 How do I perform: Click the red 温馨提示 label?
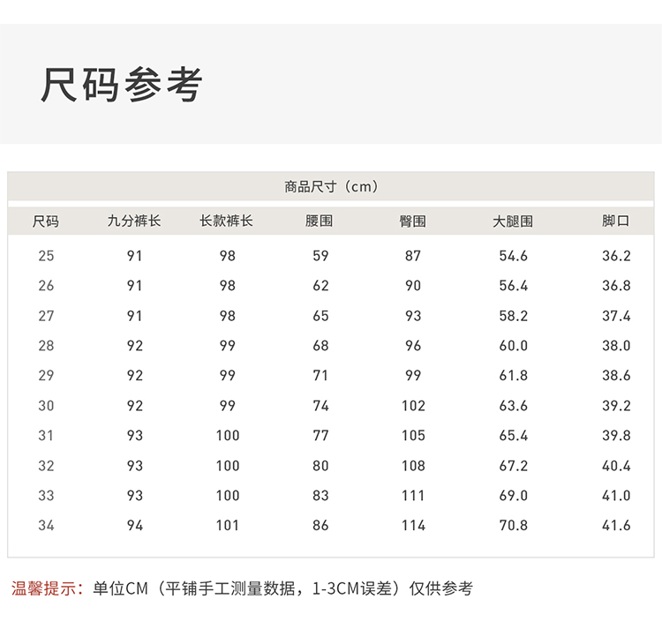48,588
